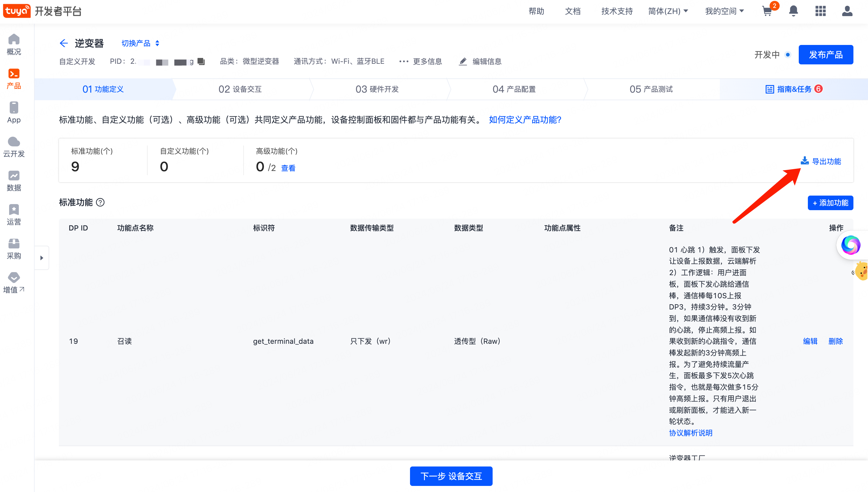
Task: Click the 标准功能(个) count 9
Action: [75, 167]
